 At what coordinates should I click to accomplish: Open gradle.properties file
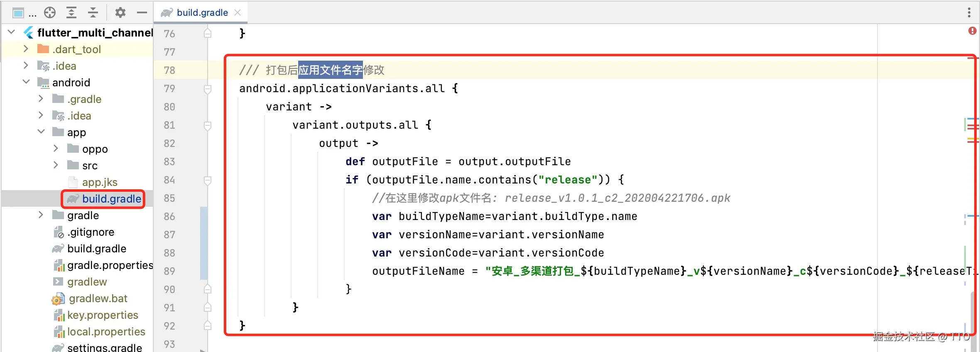click(110, 265)
